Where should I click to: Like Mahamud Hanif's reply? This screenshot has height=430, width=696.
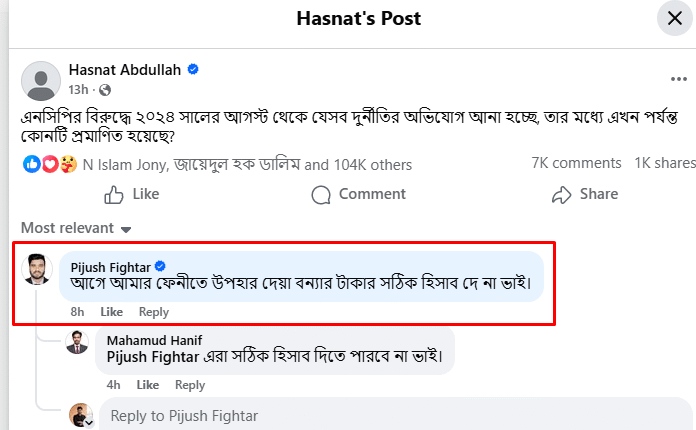click(147, 384)
